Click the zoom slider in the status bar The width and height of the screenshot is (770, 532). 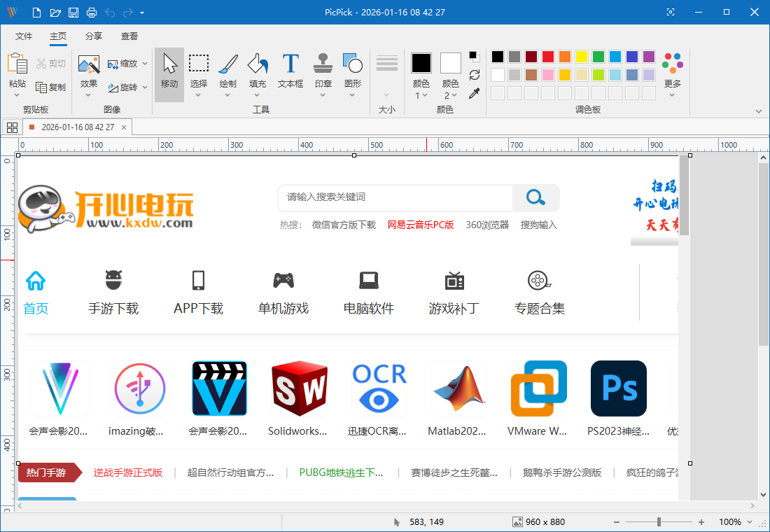tap(658, 521)
